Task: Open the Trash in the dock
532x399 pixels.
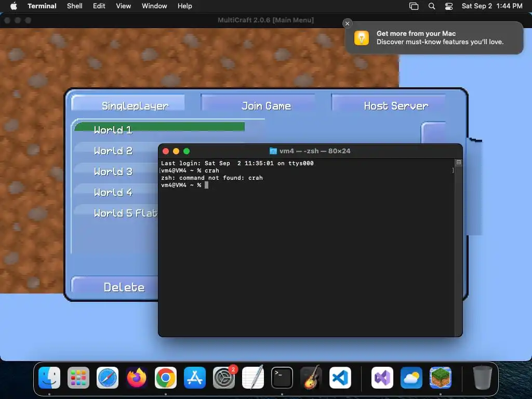Action: click(483, 377)
